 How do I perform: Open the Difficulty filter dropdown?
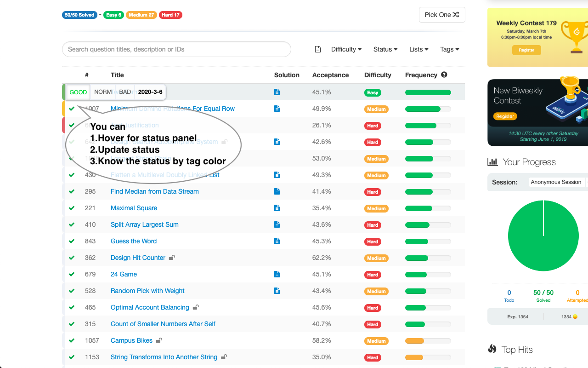click(x=346, y=49)
